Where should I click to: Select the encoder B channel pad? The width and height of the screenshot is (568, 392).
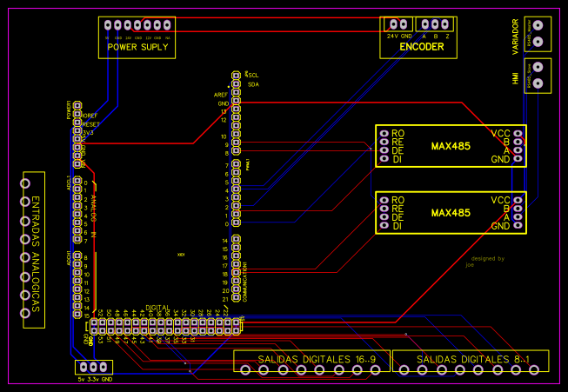[x=435, y=24]
